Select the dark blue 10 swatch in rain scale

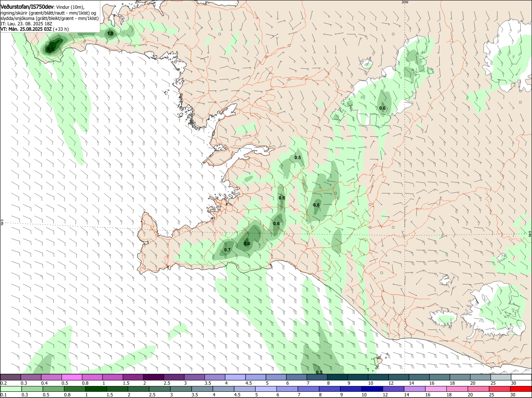372,389
